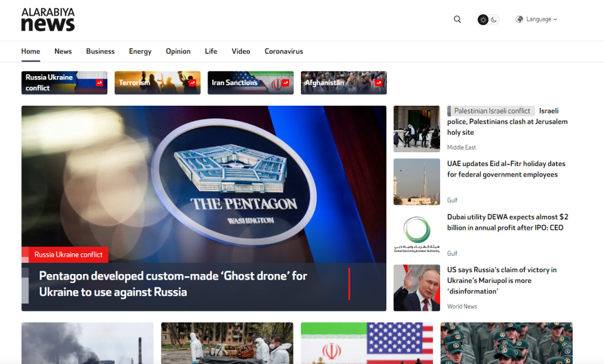Click Burj Khalifa skyline thumbnail
Screen dimensions: 604x364
417,182
